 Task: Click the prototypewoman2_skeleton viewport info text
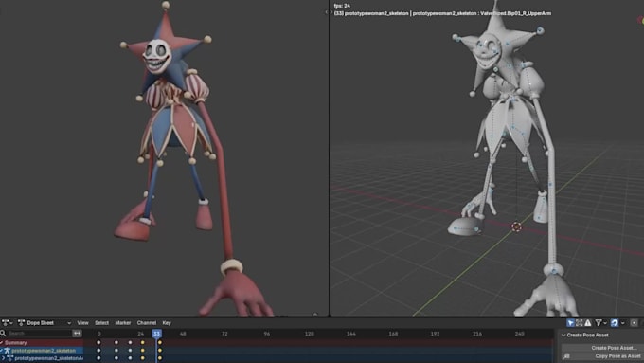point(443,13)
